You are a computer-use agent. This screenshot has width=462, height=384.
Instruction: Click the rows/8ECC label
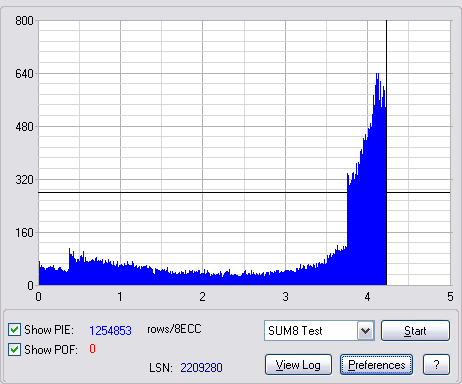coord(174,329)
